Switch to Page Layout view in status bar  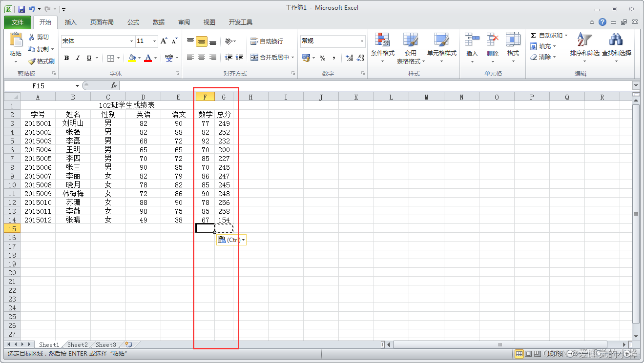[528, 353]
